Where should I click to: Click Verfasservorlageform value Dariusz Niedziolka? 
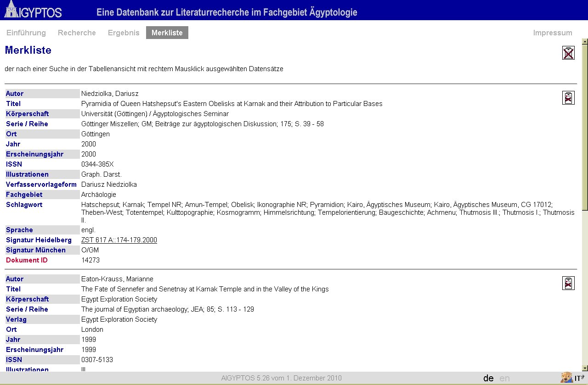109,184
